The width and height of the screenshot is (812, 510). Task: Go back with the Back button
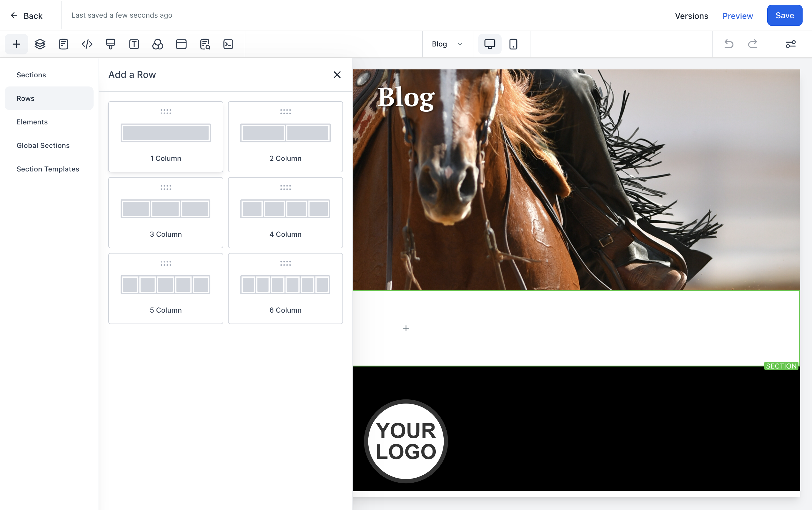tap(26, 16)
